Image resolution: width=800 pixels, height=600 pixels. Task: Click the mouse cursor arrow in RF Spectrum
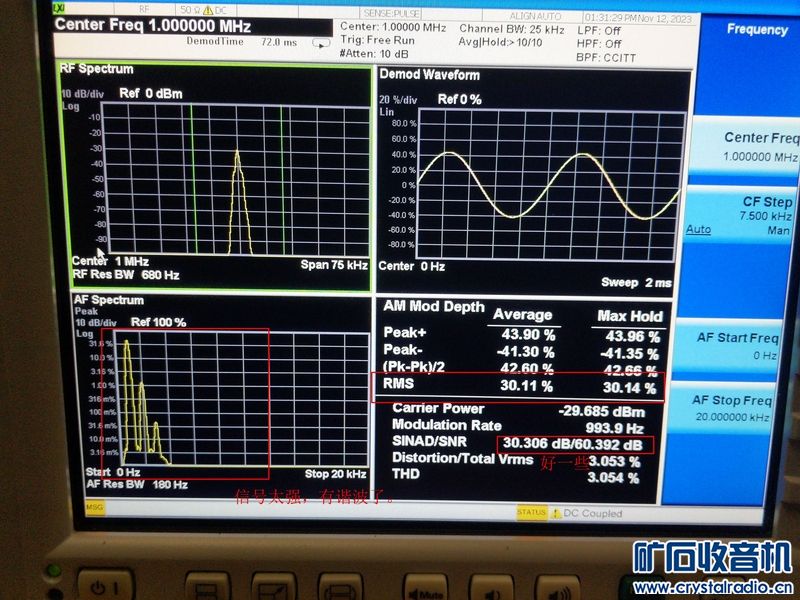point(101,253)
